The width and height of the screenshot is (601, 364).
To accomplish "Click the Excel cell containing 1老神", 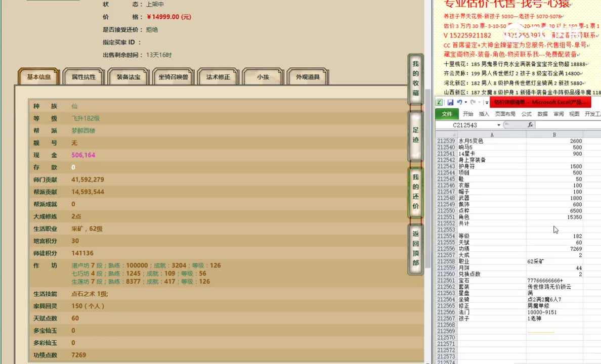I will (554, 318).
